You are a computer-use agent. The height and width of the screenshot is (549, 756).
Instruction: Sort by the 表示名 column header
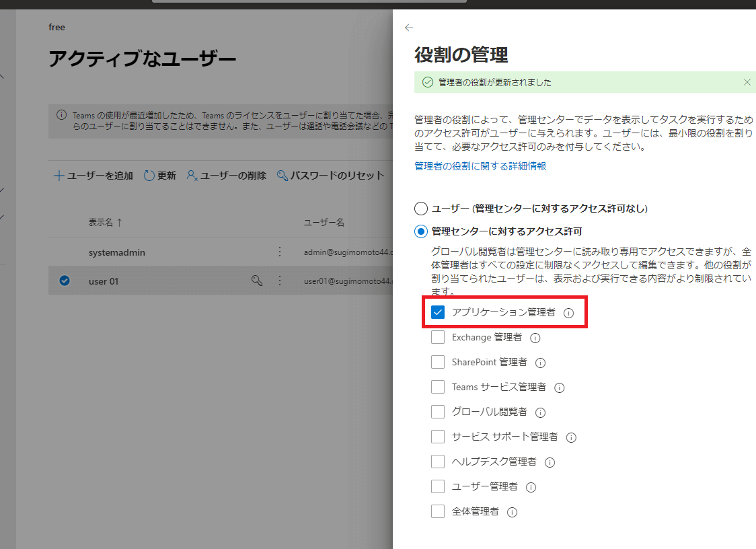[105, 223]
